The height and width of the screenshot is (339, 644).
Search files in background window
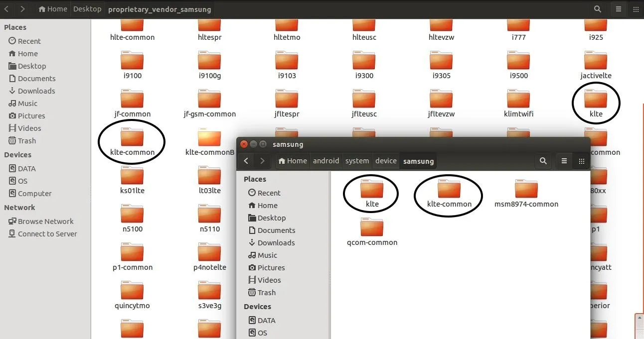(x=597, y=9)
